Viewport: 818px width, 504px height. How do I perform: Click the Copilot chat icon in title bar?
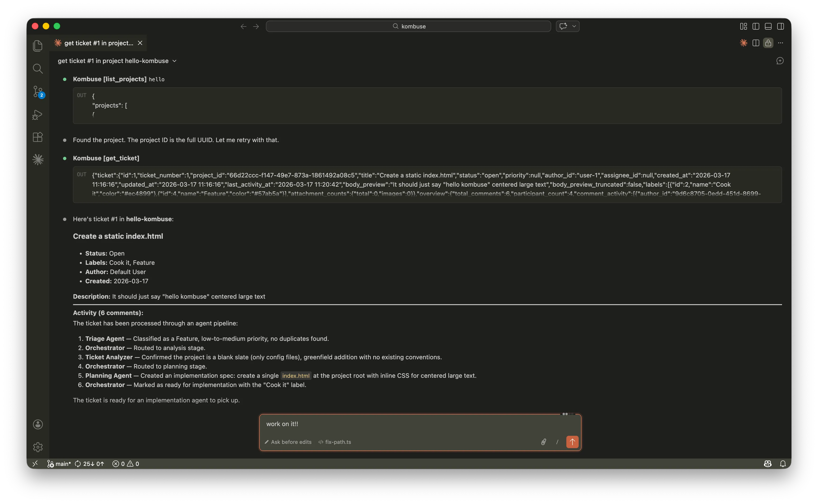(x=563, y=26)
